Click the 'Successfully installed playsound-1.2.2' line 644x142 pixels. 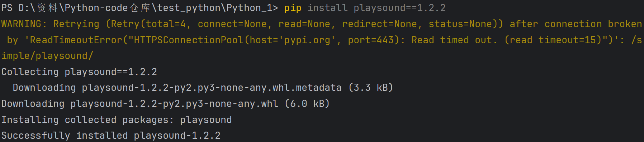[x=111, y=136]
